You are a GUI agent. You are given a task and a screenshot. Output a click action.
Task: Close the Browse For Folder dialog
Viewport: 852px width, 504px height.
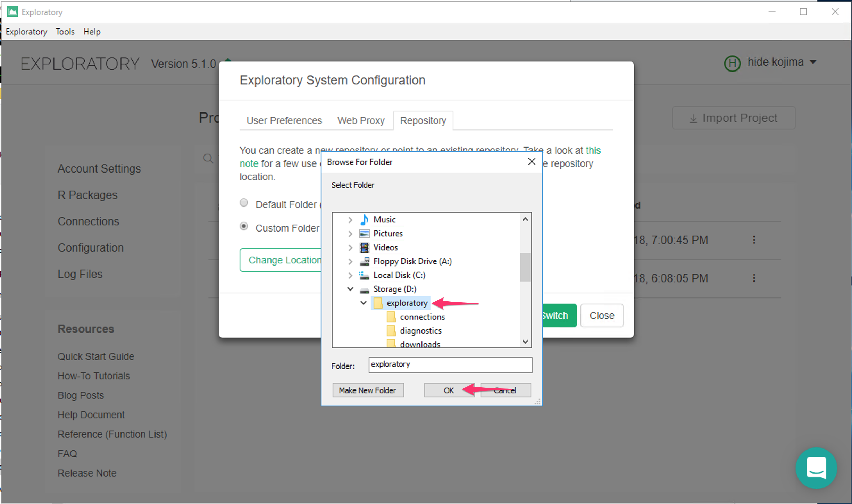(x=531, y=162)
